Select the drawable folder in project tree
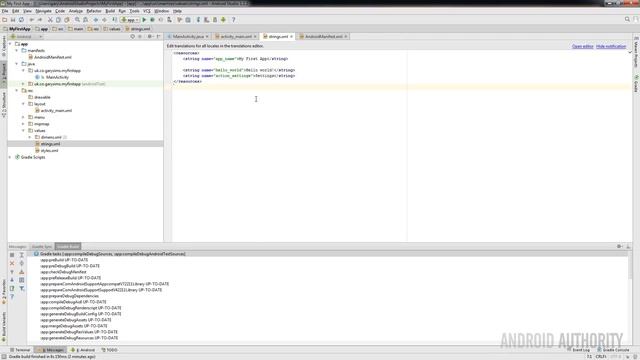Image resolution: width=640 pixels, height=360 pixels. (42, 97)
